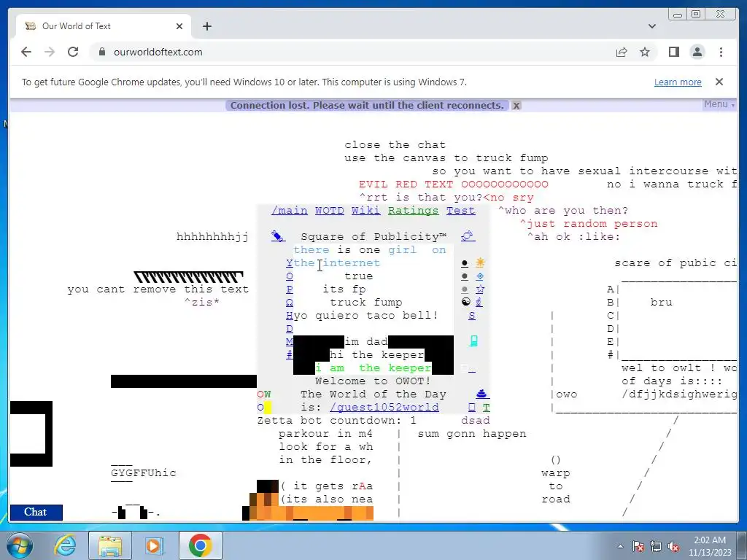The image size is (747, 560).
Task: Launch Internet Explorer from the taskbar
Action: click(x=65, y=545)
